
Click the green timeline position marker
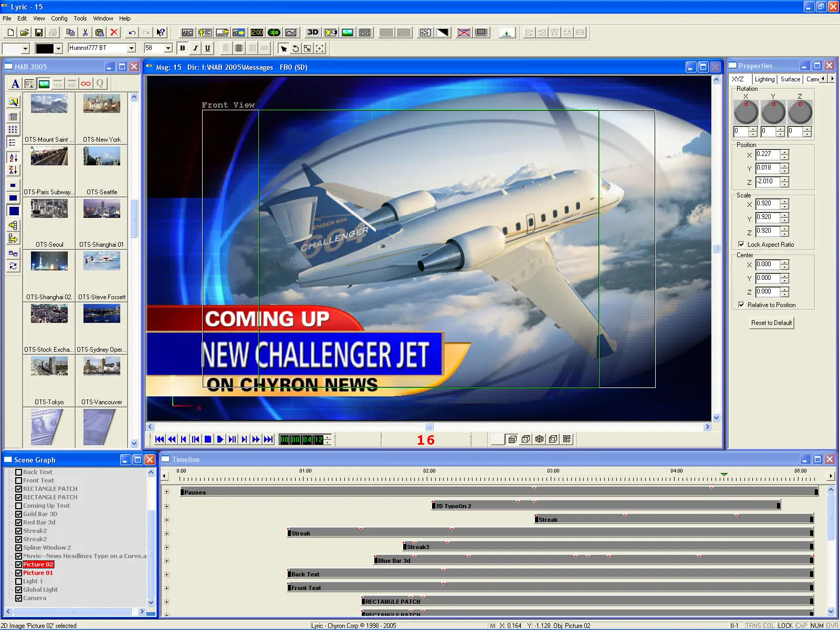pos(724,474)
